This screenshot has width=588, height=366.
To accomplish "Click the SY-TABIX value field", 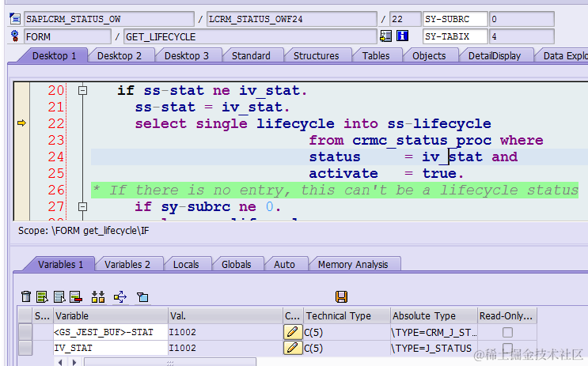I will click(522, 36).
